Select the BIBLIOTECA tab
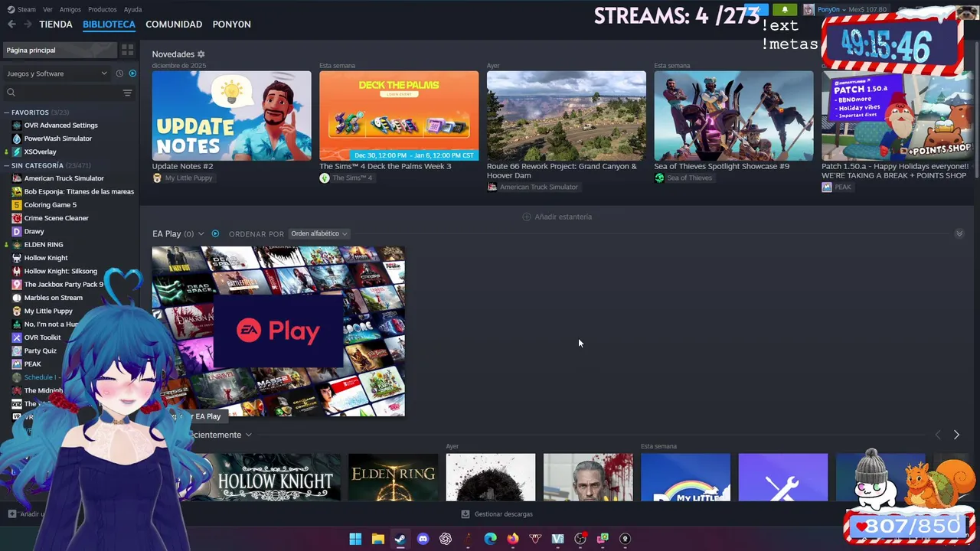The height and width of the screenshot is (551, 980). [109, 24]
